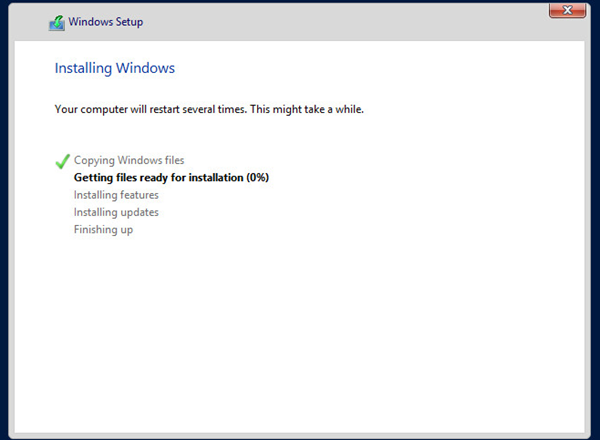Click the 'Your computer will restart several times' text
The image size is (600, 440).
click(x=150, y=109)
